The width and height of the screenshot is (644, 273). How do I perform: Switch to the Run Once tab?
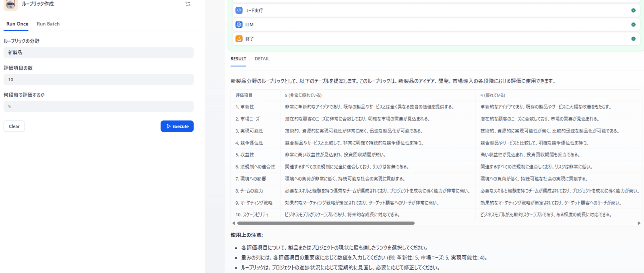point(17,24)
